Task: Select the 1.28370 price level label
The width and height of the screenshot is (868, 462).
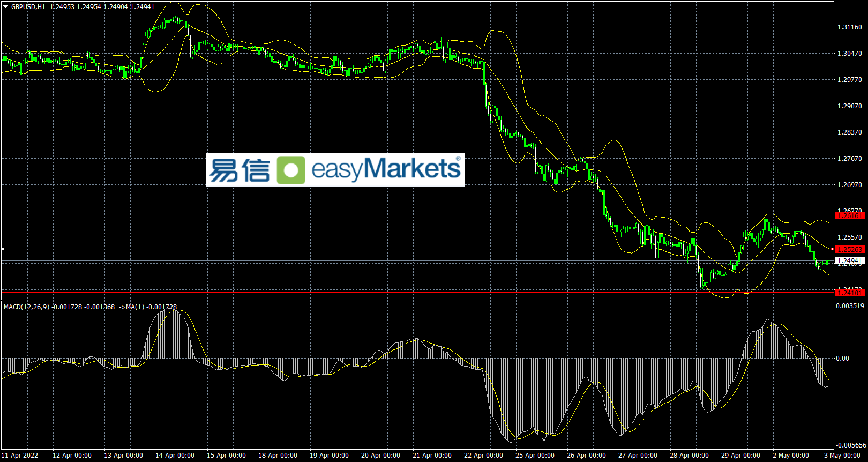Action: click(850, 132)
